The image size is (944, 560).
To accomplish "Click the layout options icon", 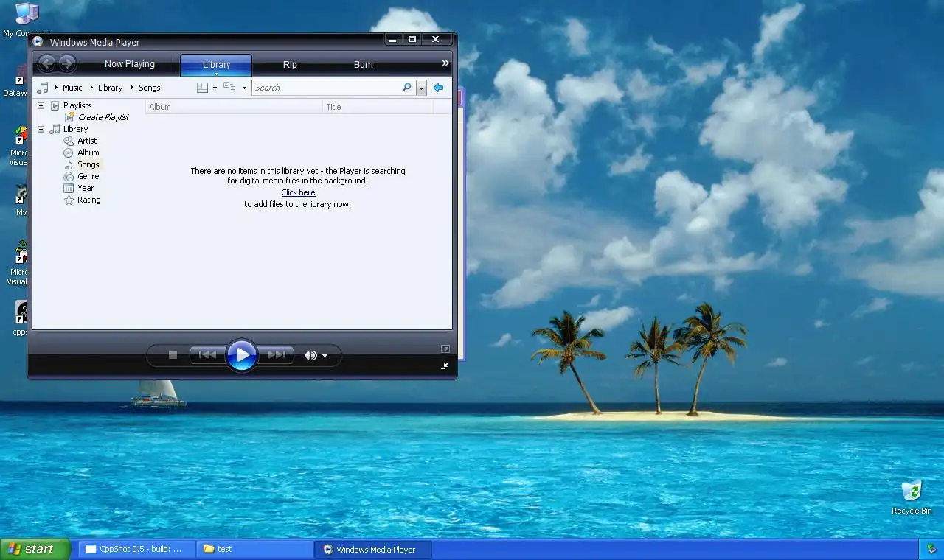I will pos(203,88).
